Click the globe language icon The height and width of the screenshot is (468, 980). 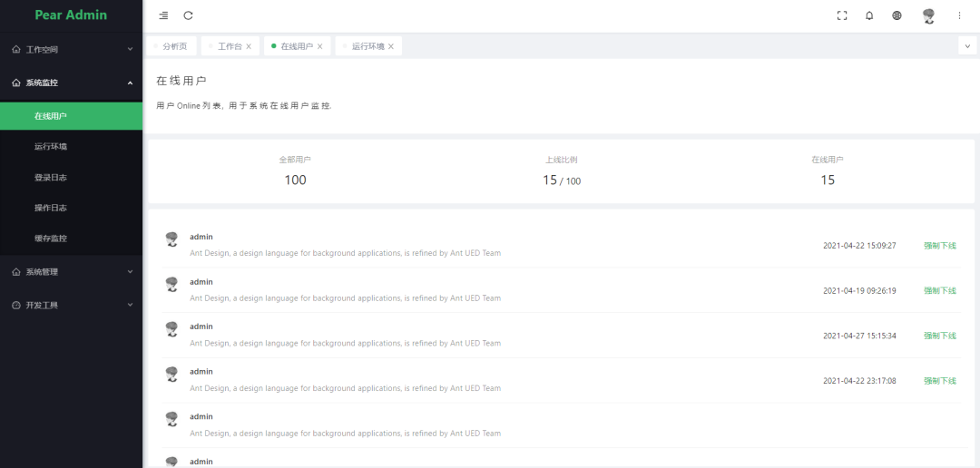[x=897, y=15]
